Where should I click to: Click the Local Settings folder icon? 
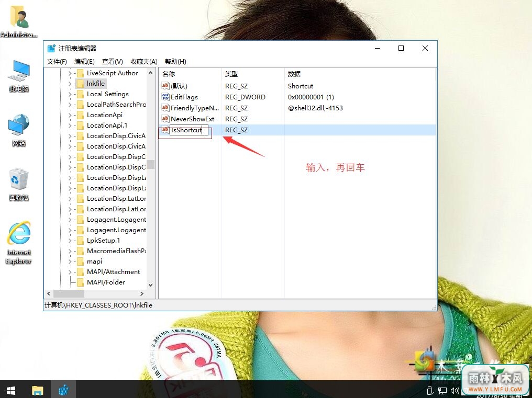[80, 94]
